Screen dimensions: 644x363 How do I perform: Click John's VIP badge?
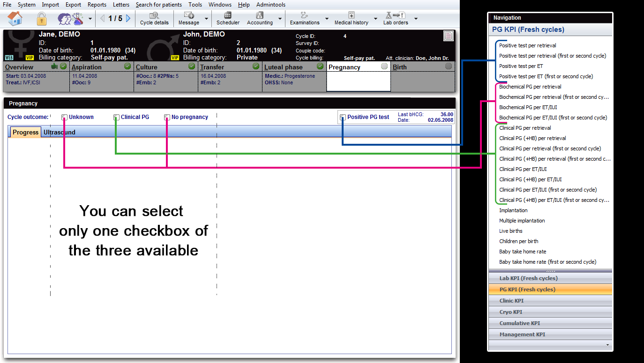coord(175,58)
